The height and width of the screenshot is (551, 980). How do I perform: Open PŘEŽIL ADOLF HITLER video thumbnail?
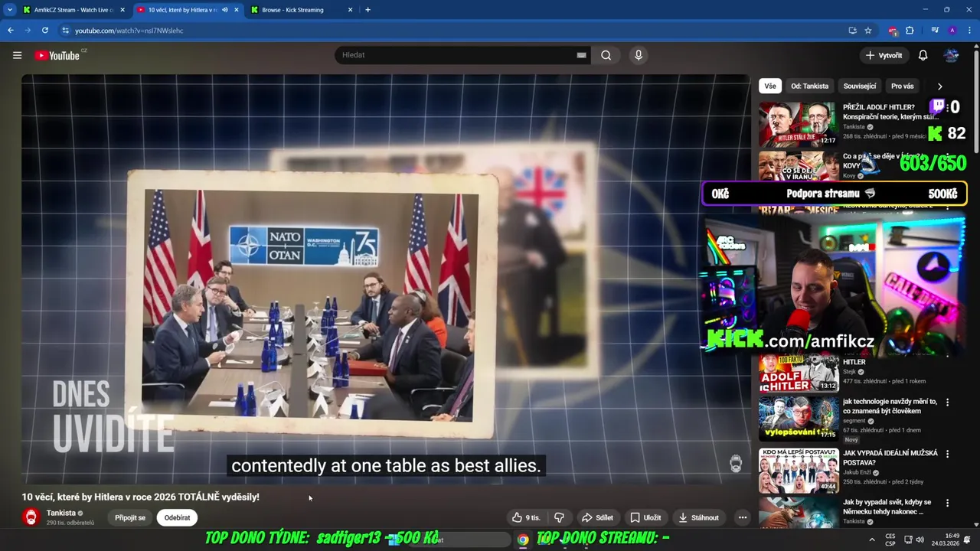click(x=798, y=124)
